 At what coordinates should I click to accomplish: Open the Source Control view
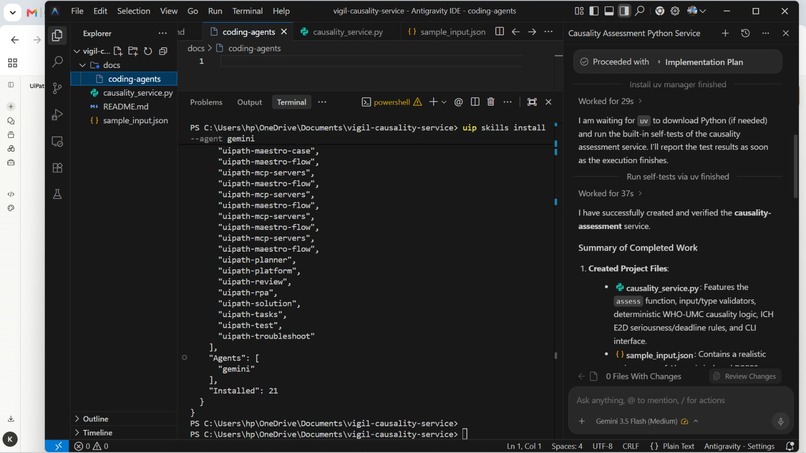pos(57,88)
